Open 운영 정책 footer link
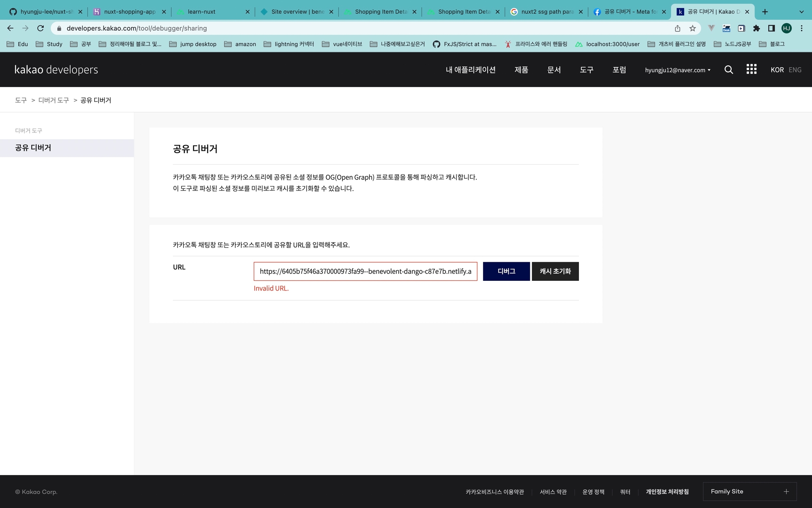812x508 pixels. tap(593, 492)
